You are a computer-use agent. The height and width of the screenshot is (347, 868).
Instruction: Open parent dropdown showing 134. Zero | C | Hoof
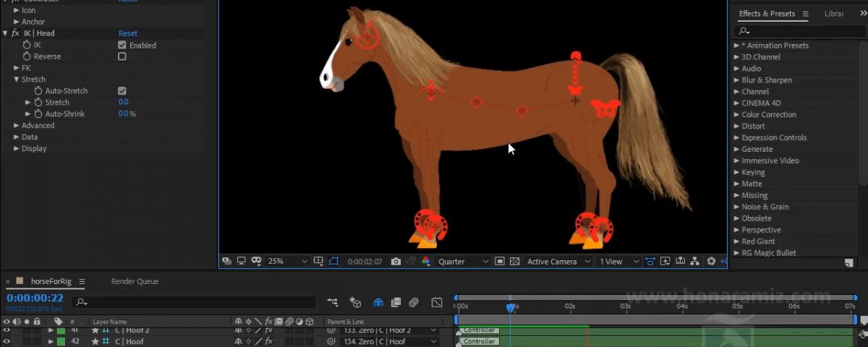coord(390,341)
